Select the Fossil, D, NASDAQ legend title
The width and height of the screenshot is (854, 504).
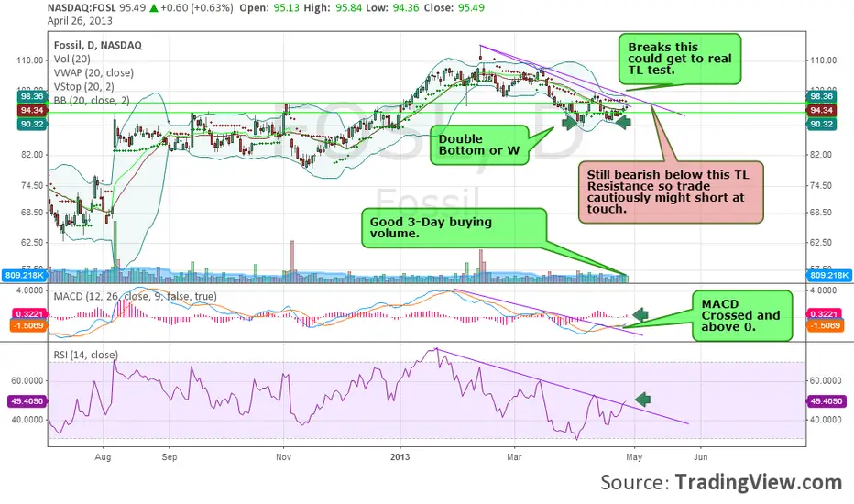98,45
